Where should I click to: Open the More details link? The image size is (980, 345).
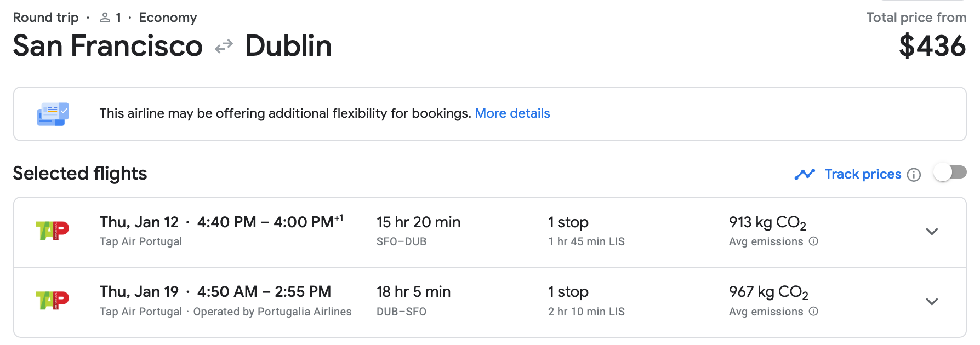tap(512, 113)
